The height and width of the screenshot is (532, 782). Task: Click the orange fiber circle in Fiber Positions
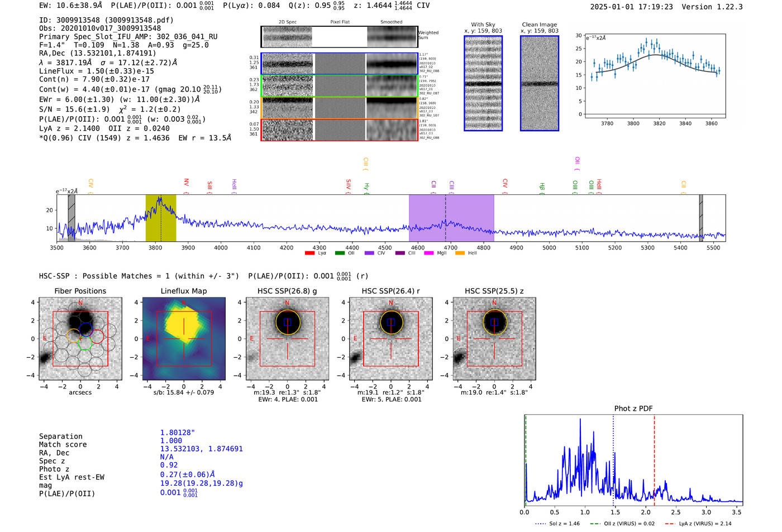pos(74,336)
